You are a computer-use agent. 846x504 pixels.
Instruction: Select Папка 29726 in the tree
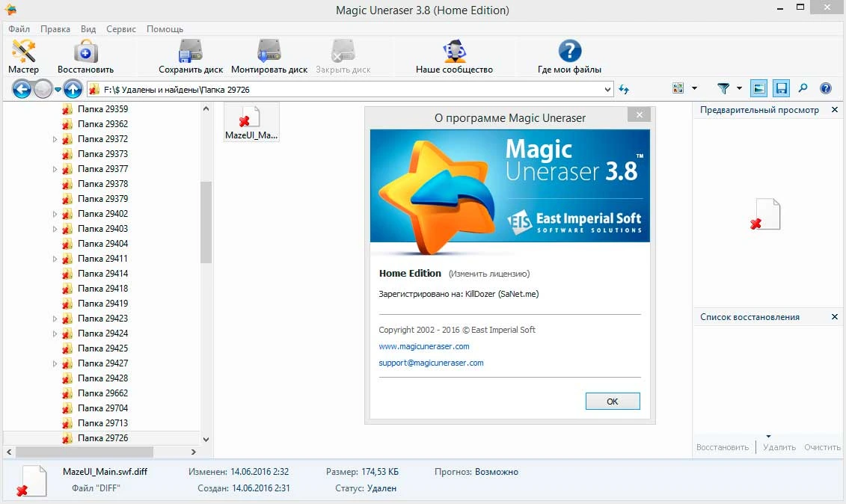[102, 438]
